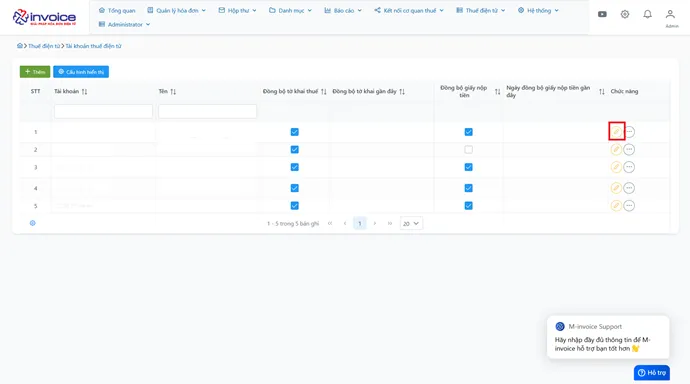Open more options for row 5
Screen dimensions: 690x384
[x=629, y=205]
